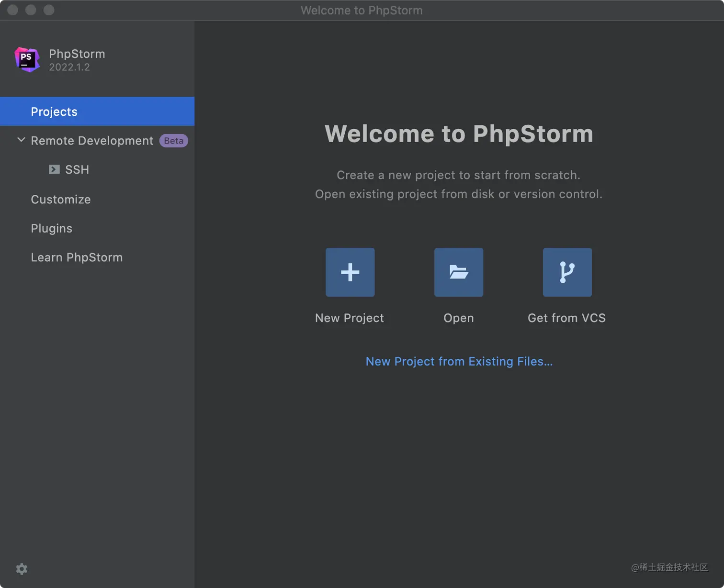
Task: Select the Projects tab
Action: click(x=97, y=111)
